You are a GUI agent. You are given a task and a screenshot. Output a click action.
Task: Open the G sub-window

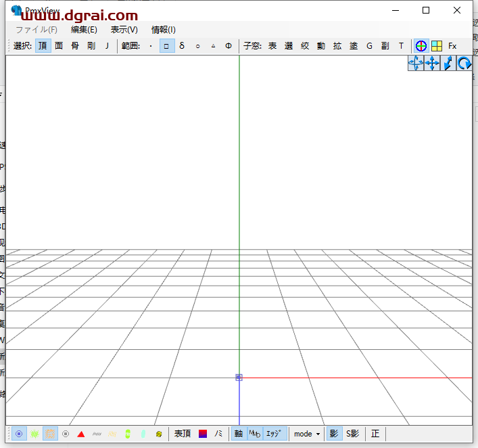(x=369, y=46)
